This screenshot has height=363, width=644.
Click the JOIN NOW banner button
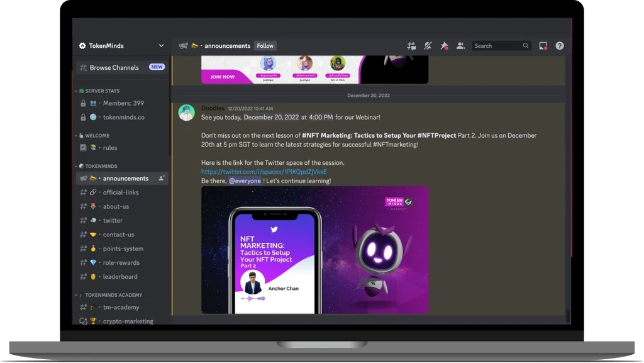pos(223,77)
